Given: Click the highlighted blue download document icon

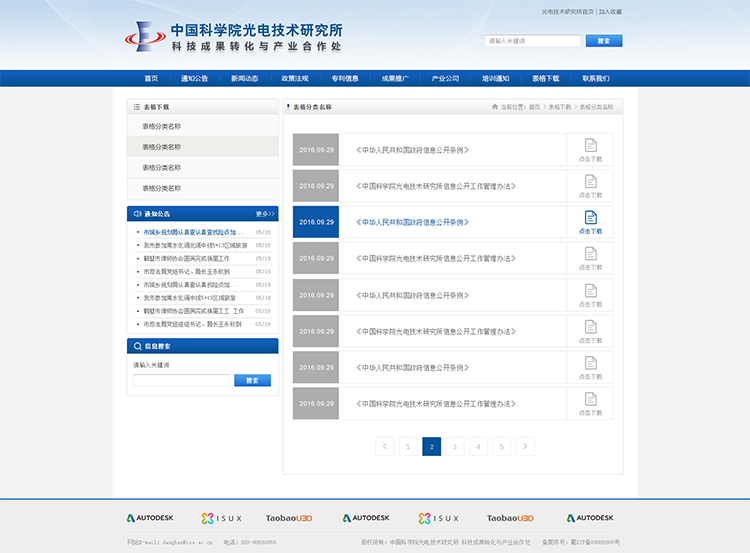Looking at the screenshot, I should 590,217.
